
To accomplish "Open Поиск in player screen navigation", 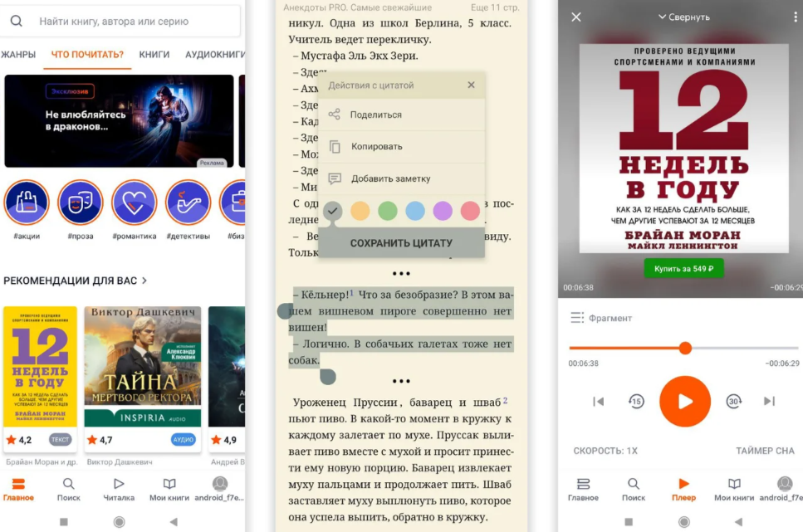I will (634, 490).
